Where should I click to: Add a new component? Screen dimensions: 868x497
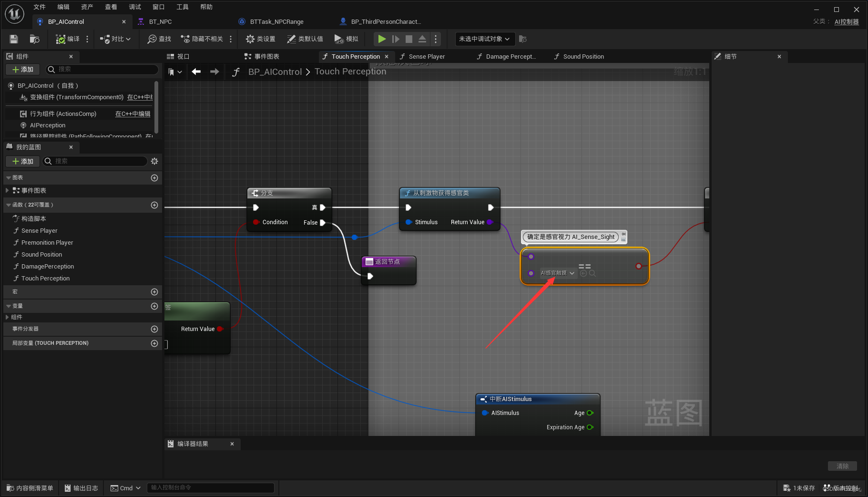[x=22, y=70]
